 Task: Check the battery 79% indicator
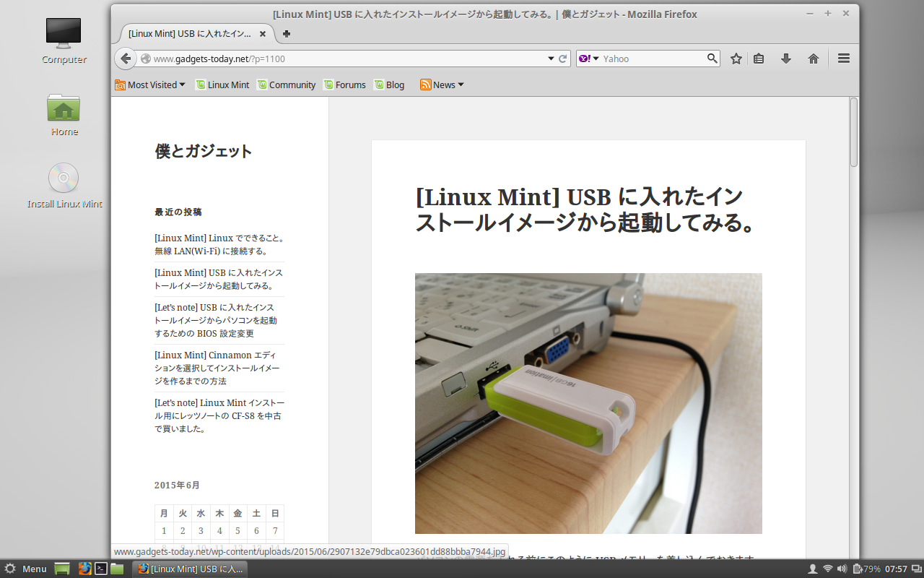(866, 569)
